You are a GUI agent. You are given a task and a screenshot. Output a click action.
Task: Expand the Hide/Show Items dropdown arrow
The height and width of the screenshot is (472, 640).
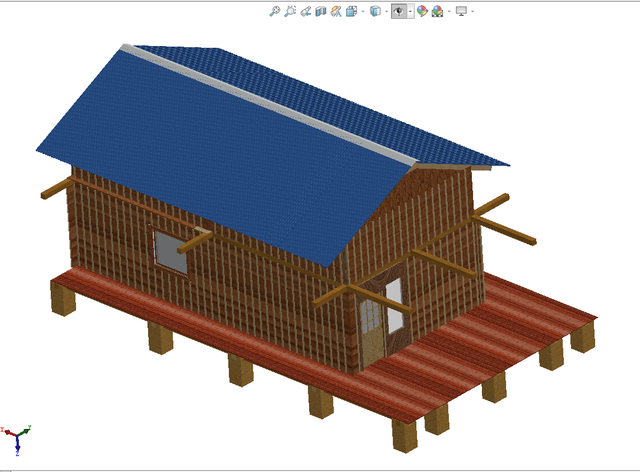tap(410, 11)
